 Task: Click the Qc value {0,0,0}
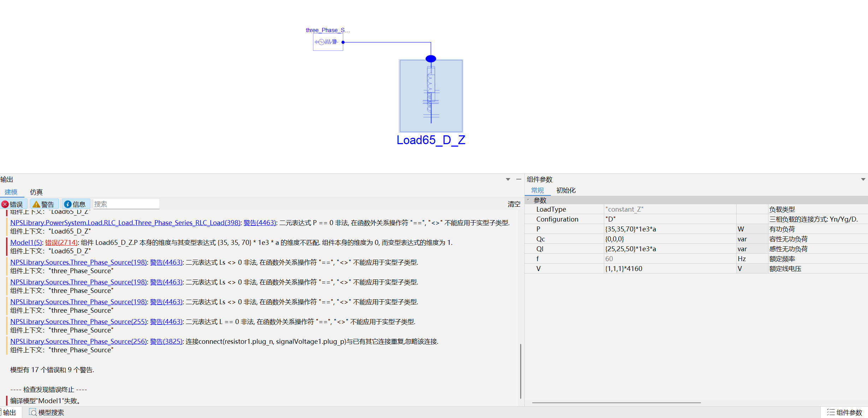[x=670, y=239]
